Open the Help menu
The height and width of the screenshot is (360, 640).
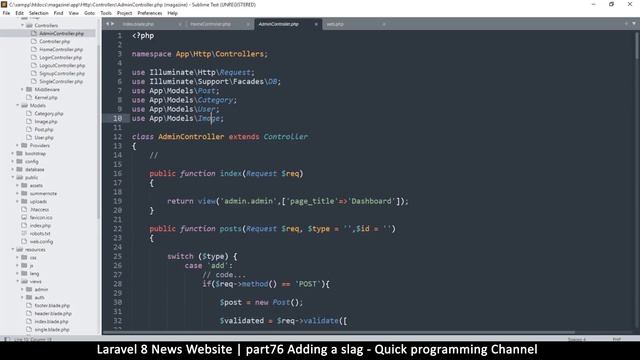coord(173,13)
